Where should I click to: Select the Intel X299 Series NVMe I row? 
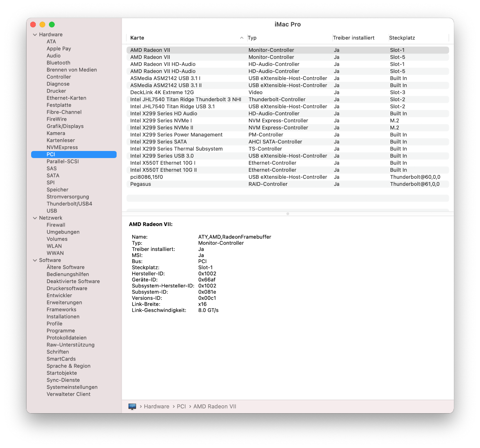[x=288, y=121]
